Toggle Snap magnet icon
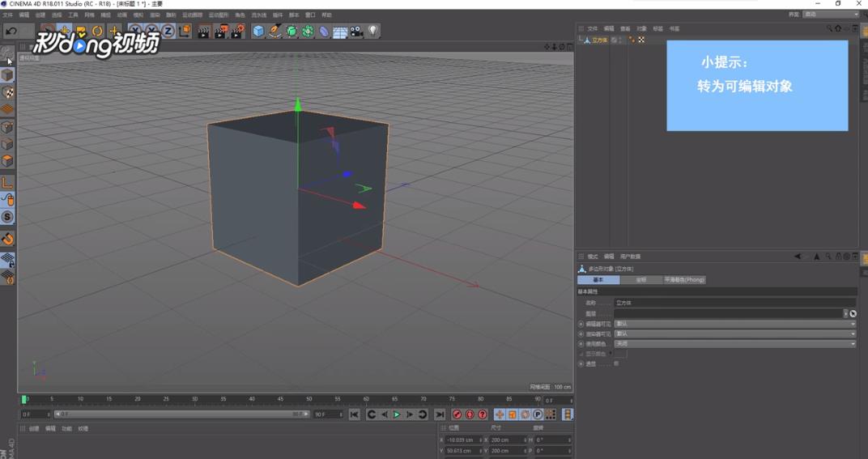Viewport: 868px width, 459px height. (7, 239)
